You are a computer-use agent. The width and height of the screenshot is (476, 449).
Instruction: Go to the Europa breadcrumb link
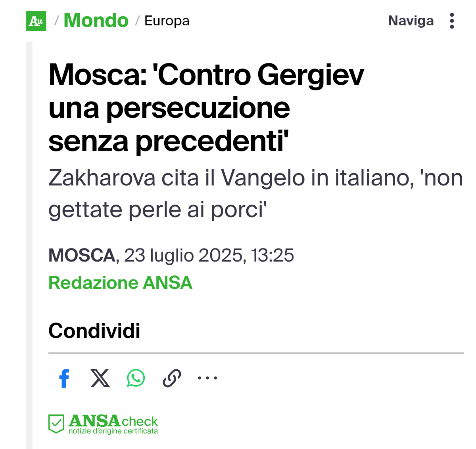[167, 21]
